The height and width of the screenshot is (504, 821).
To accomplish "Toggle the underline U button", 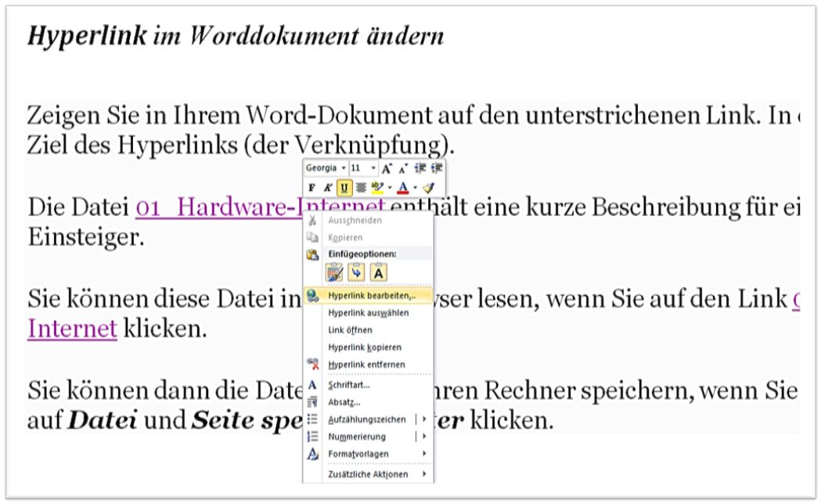I will tap(344, 186).
